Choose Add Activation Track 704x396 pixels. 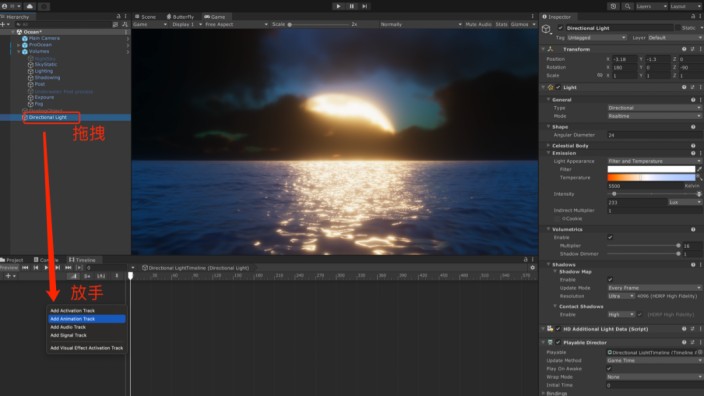point(87,311)
